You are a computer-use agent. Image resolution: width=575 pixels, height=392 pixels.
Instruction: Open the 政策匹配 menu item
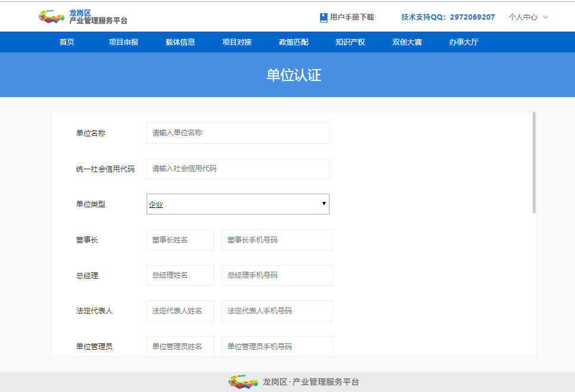point(293,42)
